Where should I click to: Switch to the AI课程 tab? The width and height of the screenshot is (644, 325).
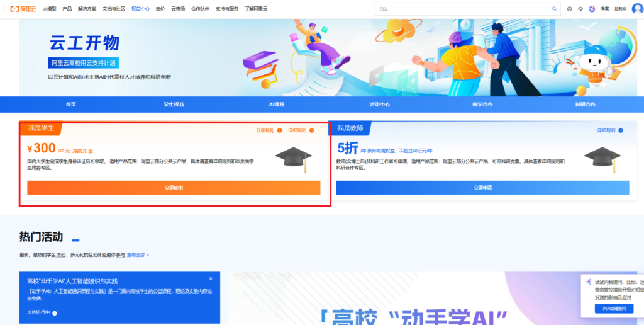[x=277, y=105]
